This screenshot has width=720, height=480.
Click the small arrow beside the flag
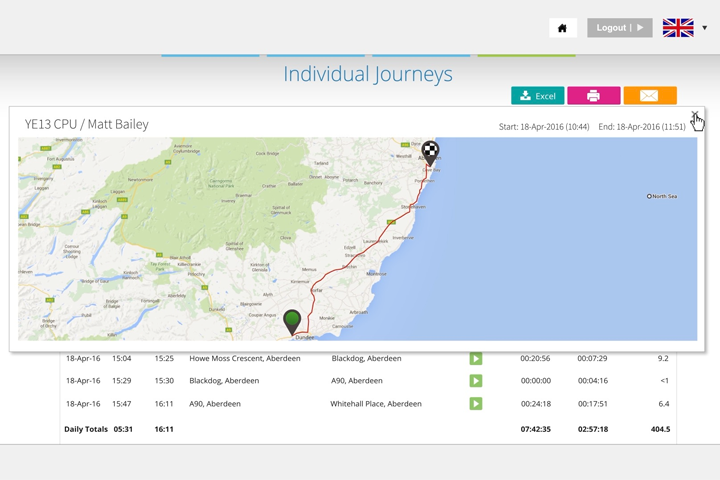coord(705,28)
